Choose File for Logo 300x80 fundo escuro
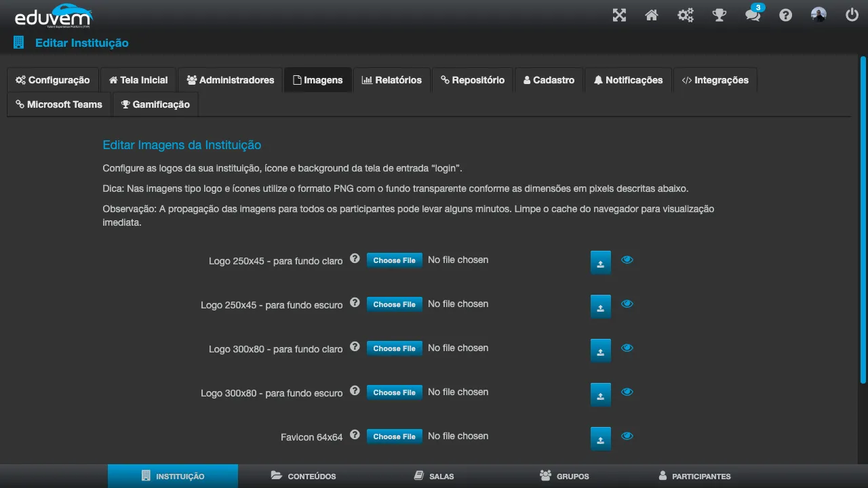Screen dimensions: 868x488 tap(395, 392)
